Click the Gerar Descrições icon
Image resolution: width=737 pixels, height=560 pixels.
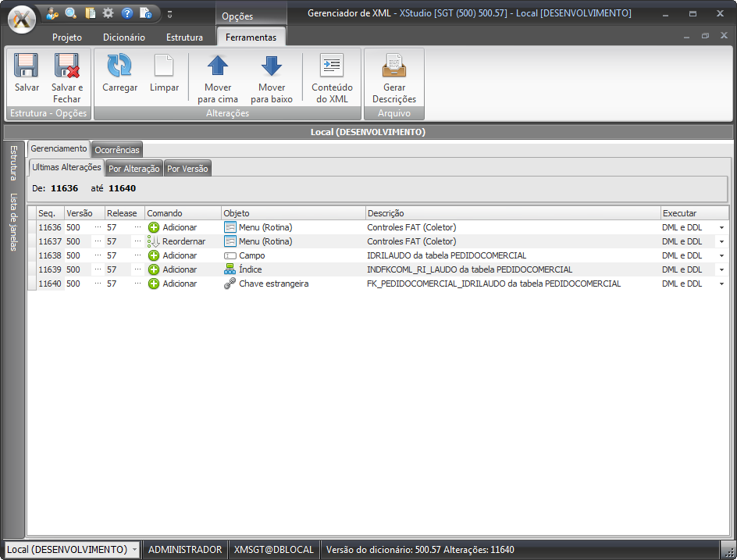(x=393, y=66)
